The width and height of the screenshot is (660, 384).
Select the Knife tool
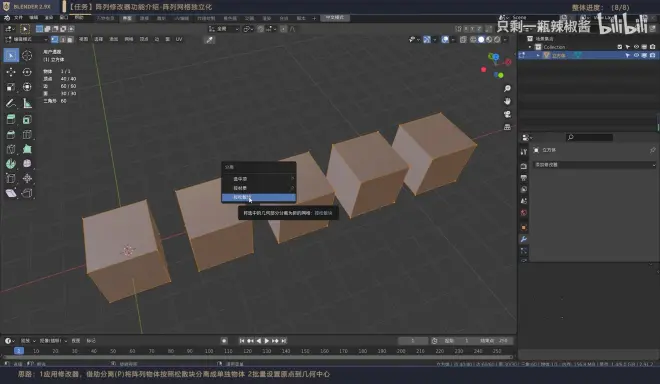point(11,149)
